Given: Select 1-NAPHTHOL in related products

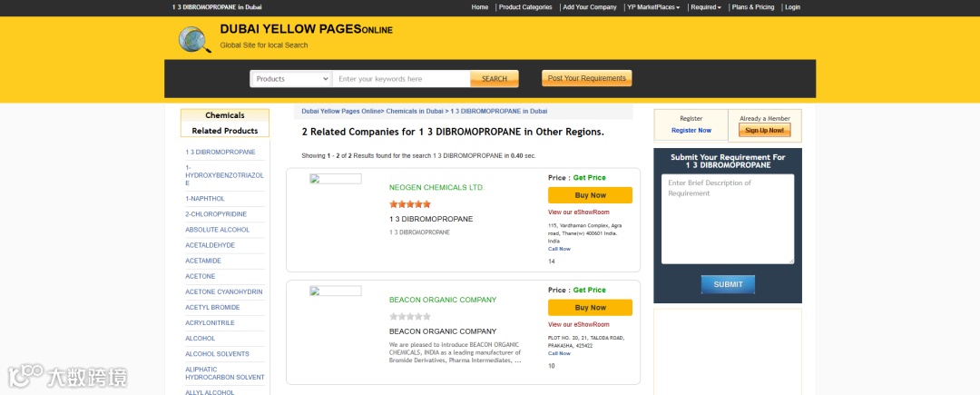Looking at the screenshot, I should tap(205, 199).
